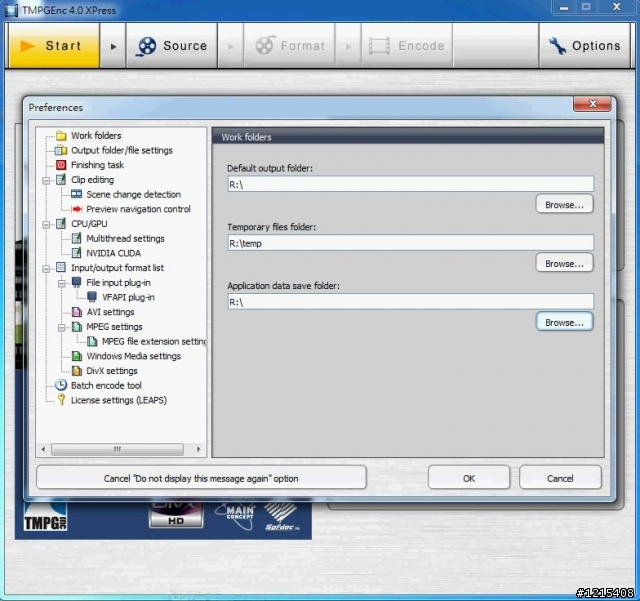Click the Encode filmstrip icon in toolbar

pos(379,46)
